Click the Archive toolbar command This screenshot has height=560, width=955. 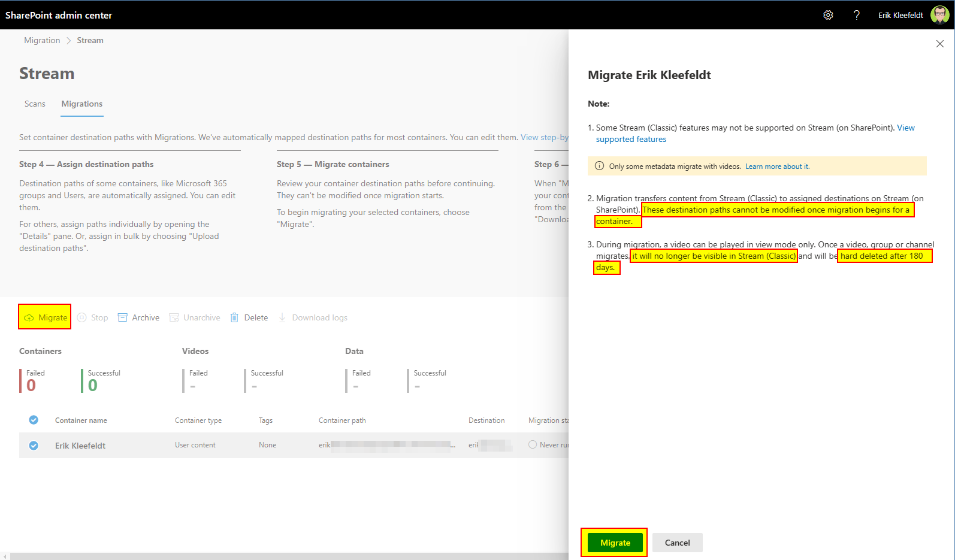(x=138, y=317)
